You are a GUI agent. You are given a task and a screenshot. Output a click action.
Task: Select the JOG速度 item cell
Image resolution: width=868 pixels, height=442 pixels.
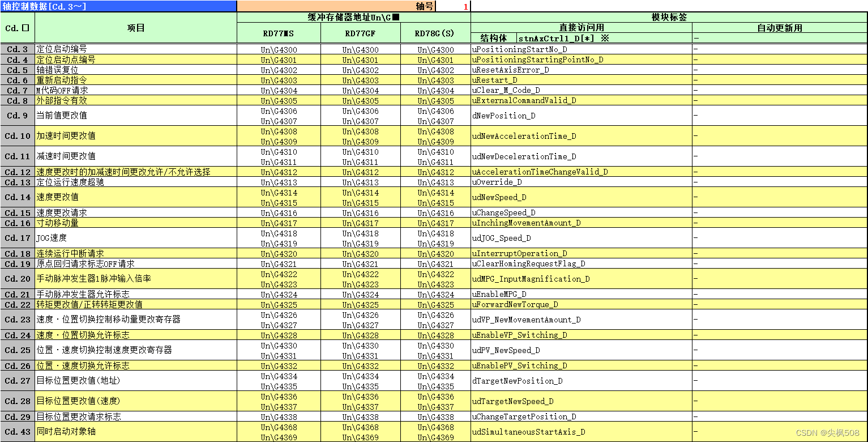pos(136,238)
